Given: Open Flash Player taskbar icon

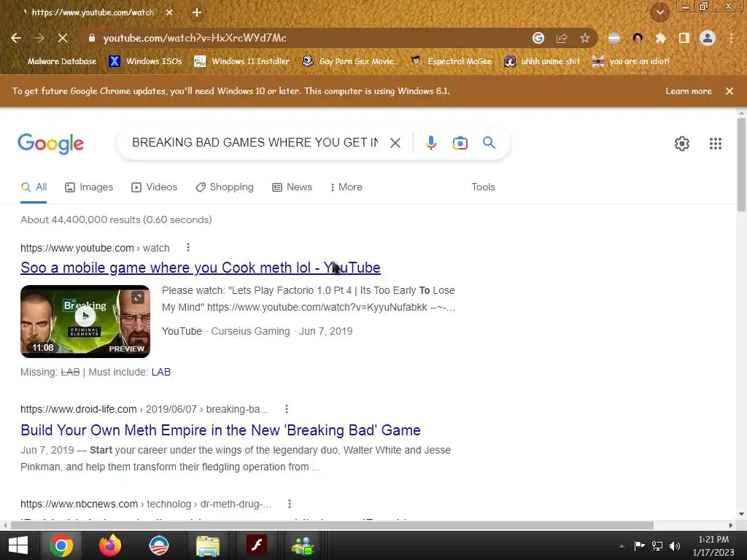Looking at the screenshot, I should coord(257,545).
